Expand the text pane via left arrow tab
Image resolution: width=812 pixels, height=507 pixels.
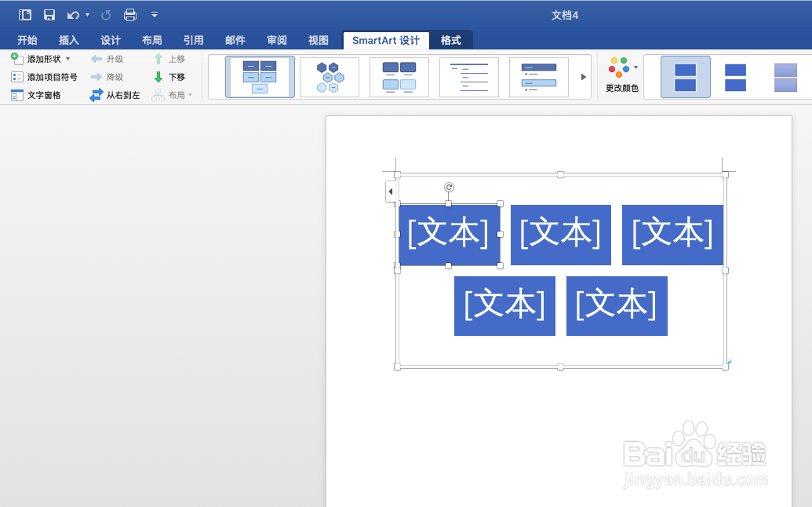point(391,191)
